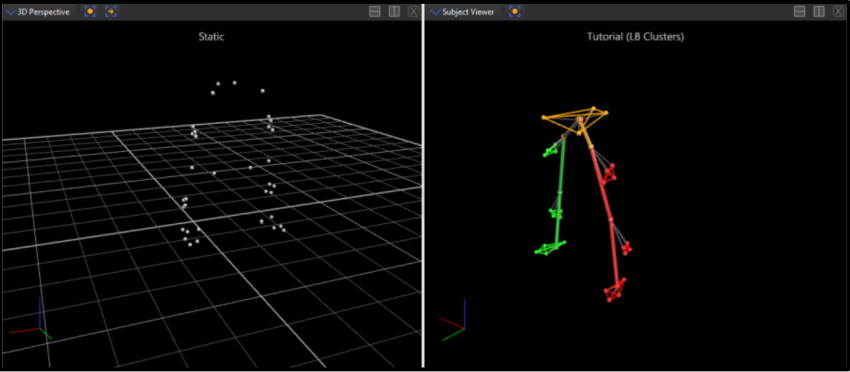Zoom to fit in the 3D Perspective pane
The image size is (850, 372).
[x=90, y=11]
